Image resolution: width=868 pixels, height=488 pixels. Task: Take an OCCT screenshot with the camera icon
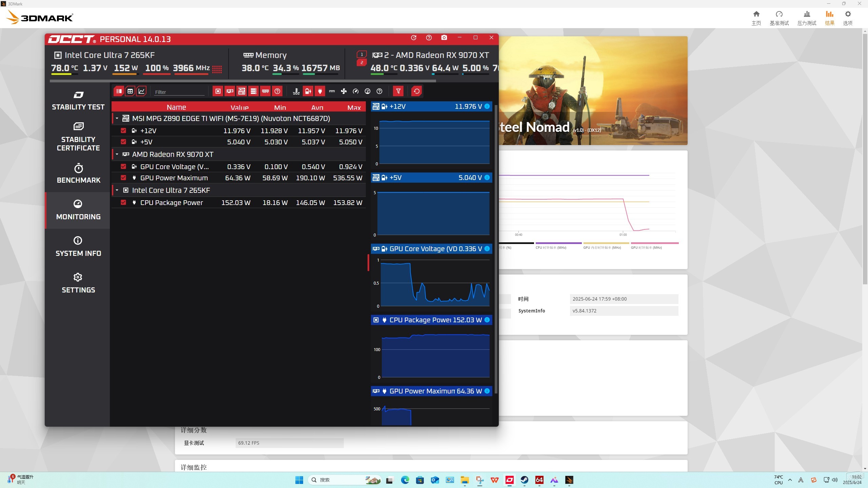click(x=444, y=38)
